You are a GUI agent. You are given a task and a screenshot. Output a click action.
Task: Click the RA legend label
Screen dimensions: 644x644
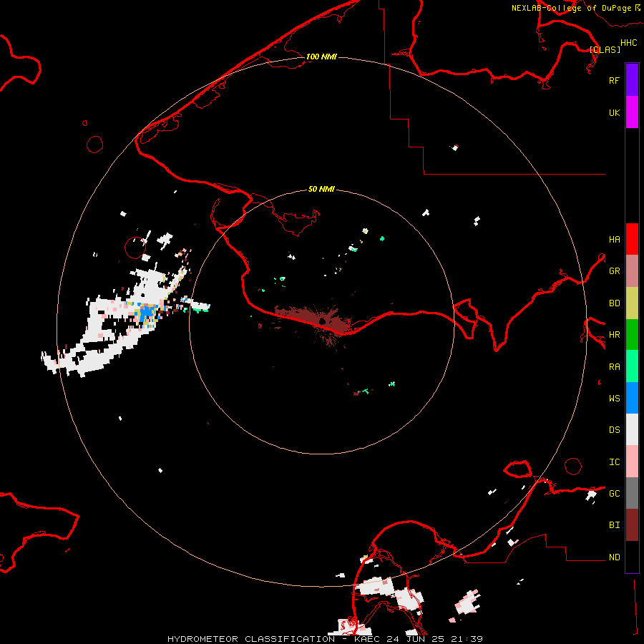614,366
